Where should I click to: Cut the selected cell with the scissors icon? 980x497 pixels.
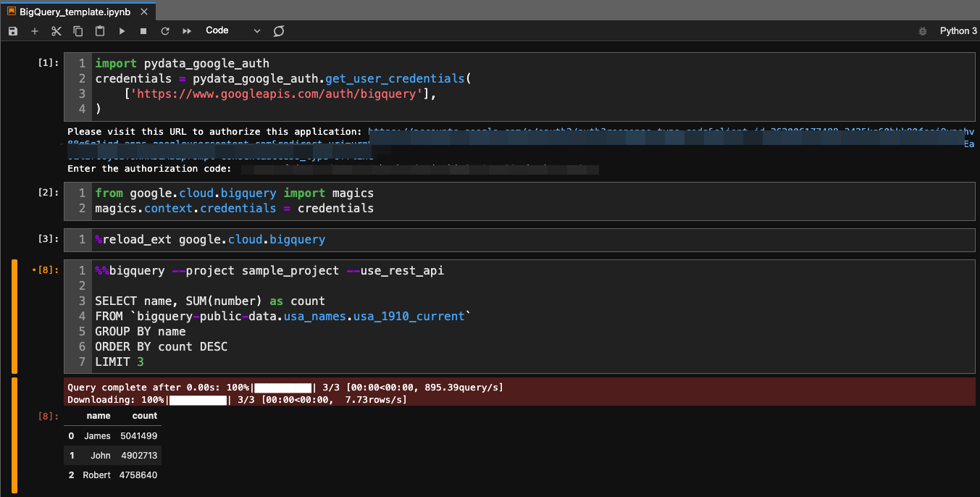pyautogui.click(x=56, y=31)
